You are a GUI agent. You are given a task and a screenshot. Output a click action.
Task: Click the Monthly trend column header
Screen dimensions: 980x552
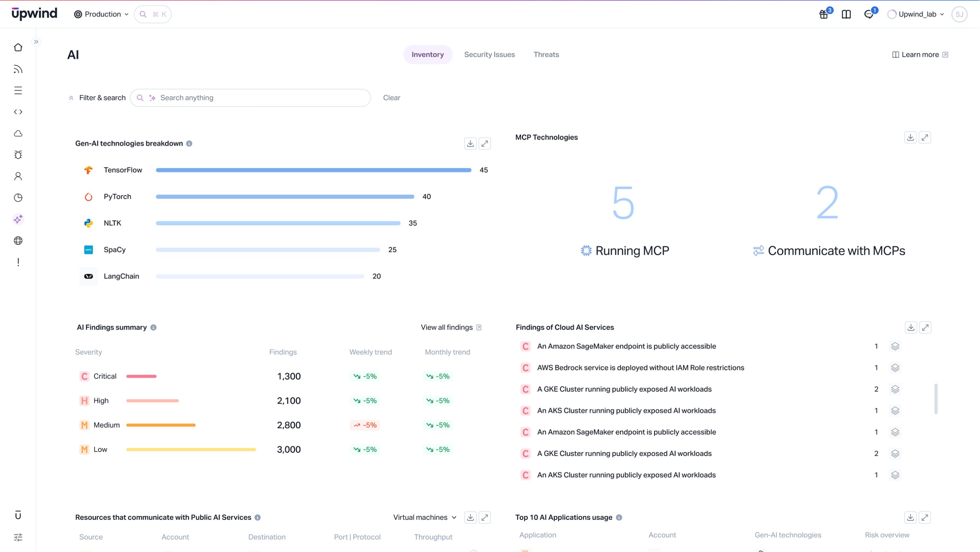click(x=447, y=352)
